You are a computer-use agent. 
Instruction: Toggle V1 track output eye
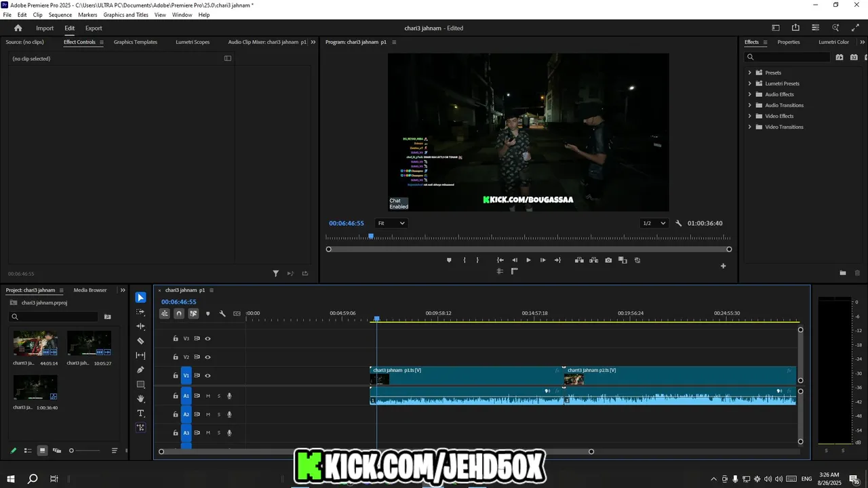[x=208, y=375]
